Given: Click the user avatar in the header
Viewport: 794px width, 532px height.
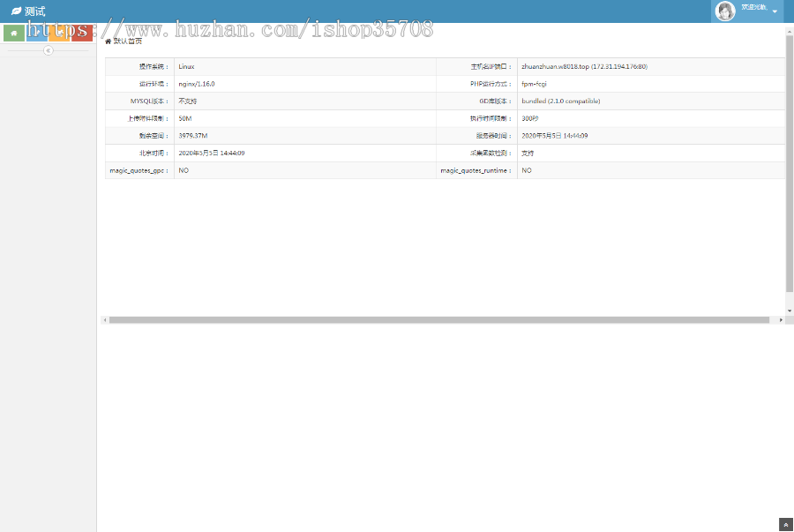Looking at the screenshot, I should pyautogui.click(x=725, y=11).
